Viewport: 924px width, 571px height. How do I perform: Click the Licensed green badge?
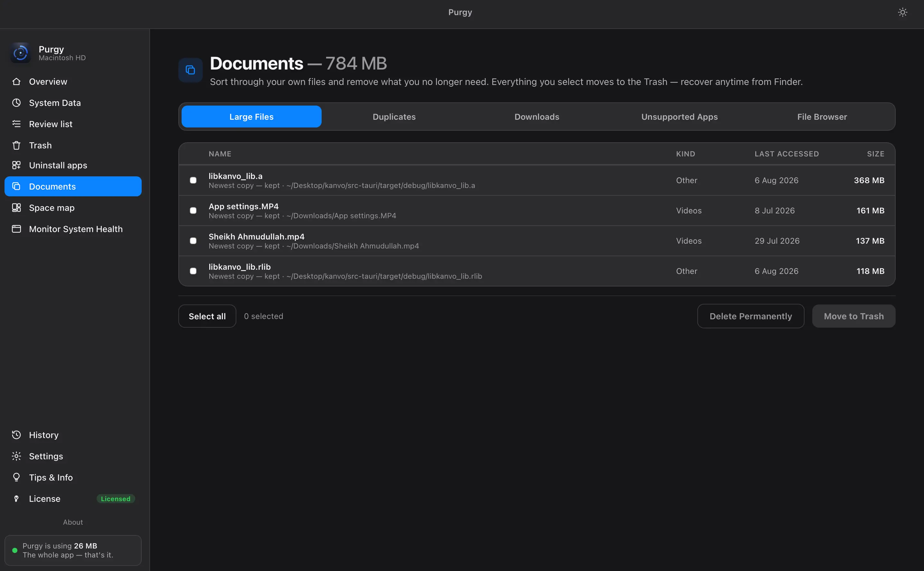point(116,499)
